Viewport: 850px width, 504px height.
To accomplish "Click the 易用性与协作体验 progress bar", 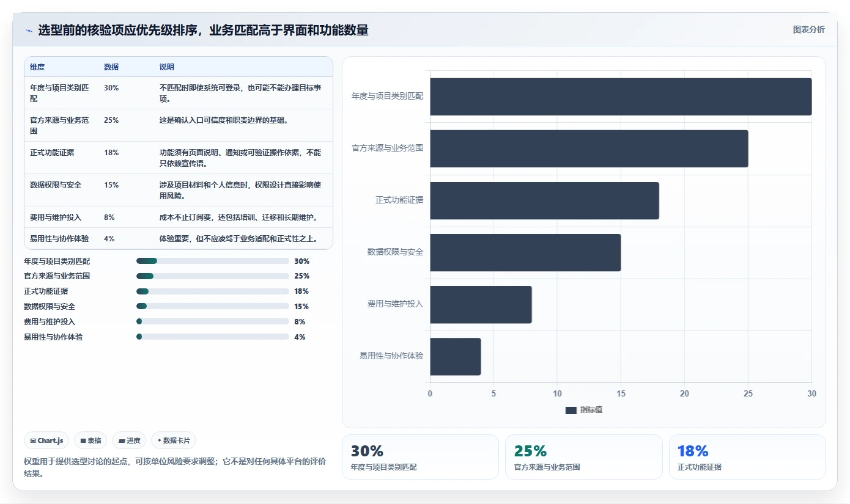I will (212, 337).
